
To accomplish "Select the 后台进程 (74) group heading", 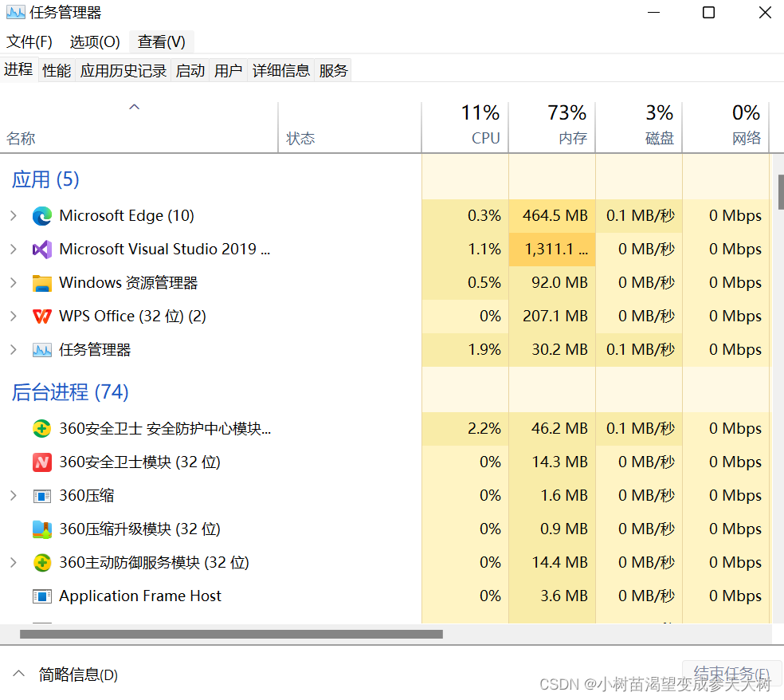I will point(70,391).
